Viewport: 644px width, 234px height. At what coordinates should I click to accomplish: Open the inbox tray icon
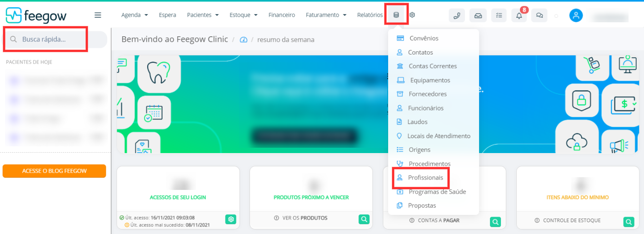[478, 15]
